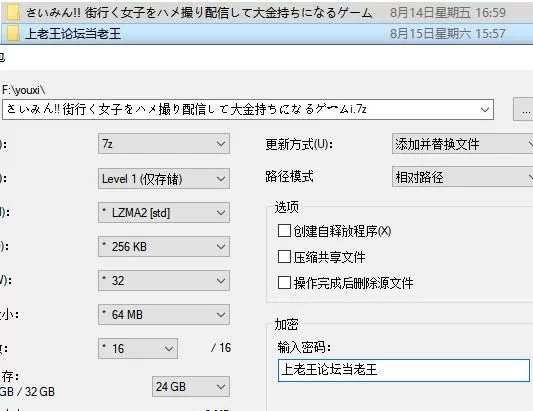Screen dimensions: 533x411
Task: Open the 7z archive format dropdown
Action: (164, 144)
